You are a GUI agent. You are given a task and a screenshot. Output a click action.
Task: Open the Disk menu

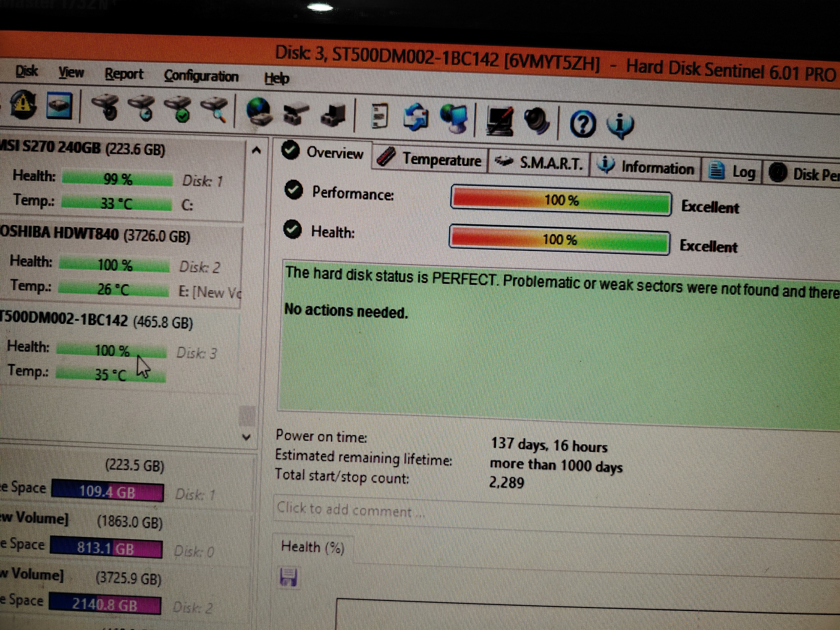(26, 71)
